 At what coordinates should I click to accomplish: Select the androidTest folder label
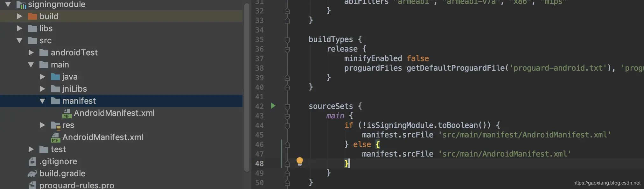click(x=74, y=52)
